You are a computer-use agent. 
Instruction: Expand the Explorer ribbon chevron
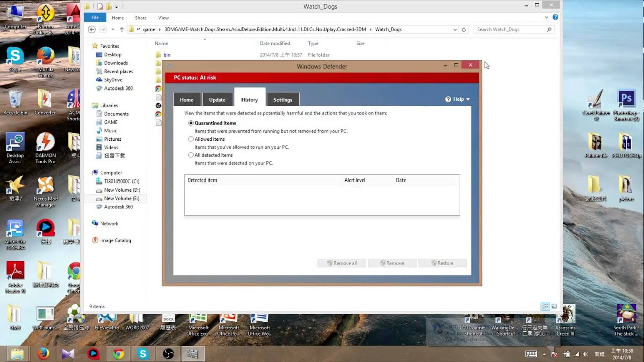pyautogui.click(x=547, y=18)
